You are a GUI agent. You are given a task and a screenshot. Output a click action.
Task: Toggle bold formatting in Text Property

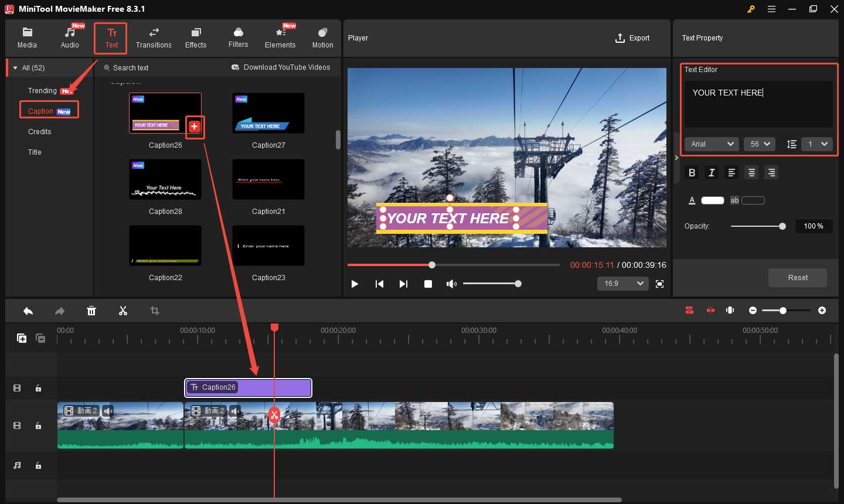[692, 172]
